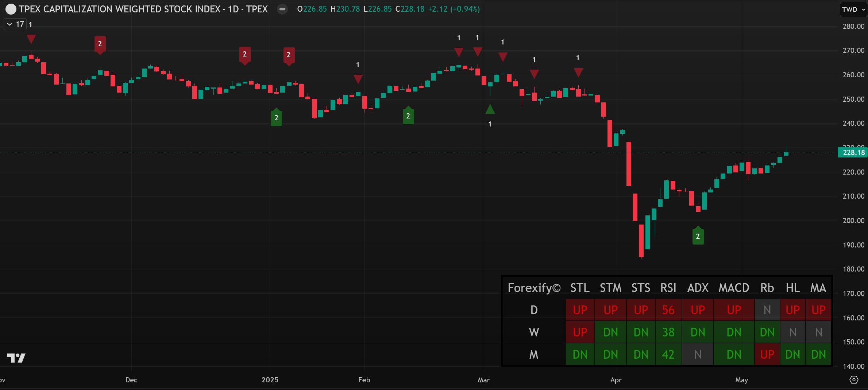
Task: Click the grey N cell in M row
Action: [698, 354]
